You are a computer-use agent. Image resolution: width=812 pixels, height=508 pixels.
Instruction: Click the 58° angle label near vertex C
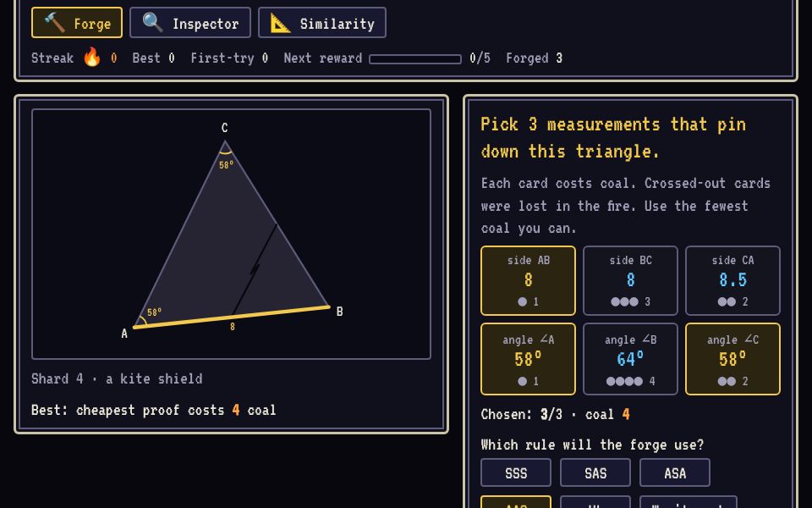pyautogui.click(x=227, y=165)
